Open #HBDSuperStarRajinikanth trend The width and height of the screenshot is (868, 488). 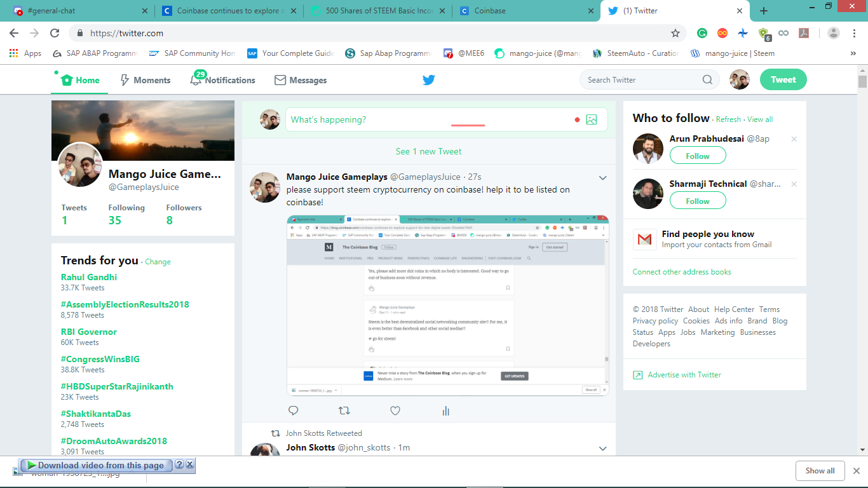point(117,386)
